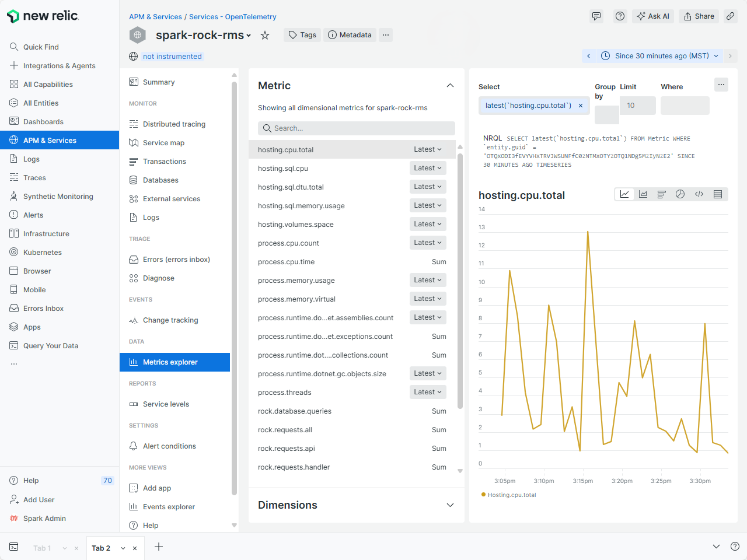
Task: Follow the APM & Services breadcrumb link
Action: 155,17
